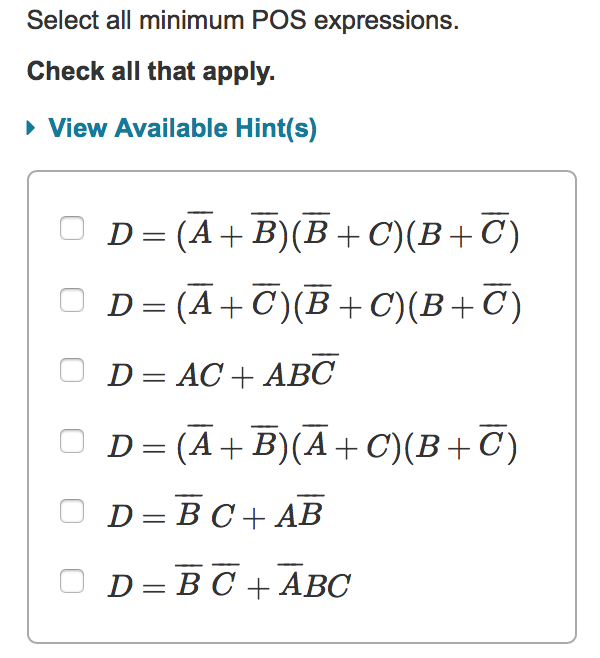This screenshot has width=600, height=658.
Task: Click the AB̅ term in the fifth option
Action: click(300, 512)
